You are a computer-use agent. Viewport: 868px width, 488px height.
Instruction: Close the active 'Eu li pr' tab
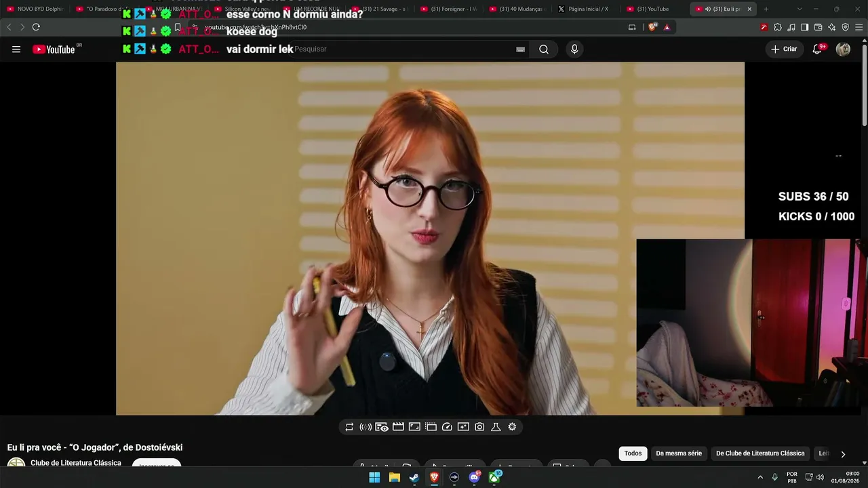coord(749,9)
